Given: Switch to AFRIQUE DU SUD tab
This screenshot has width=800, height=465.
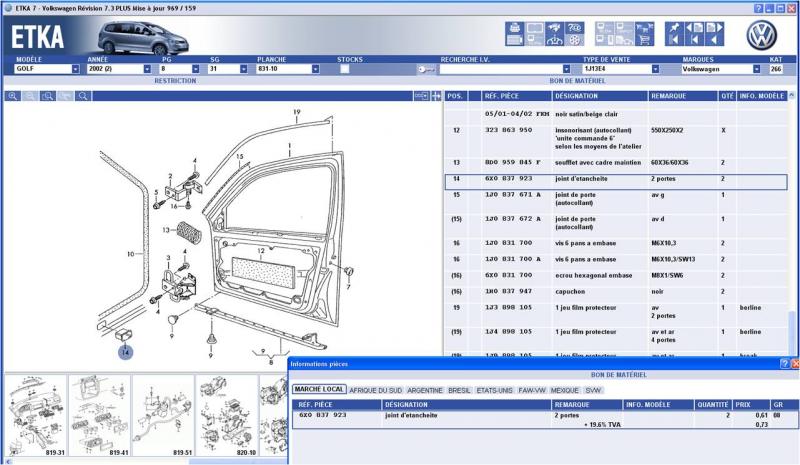Looking at the screenshot, I should 376,390.
